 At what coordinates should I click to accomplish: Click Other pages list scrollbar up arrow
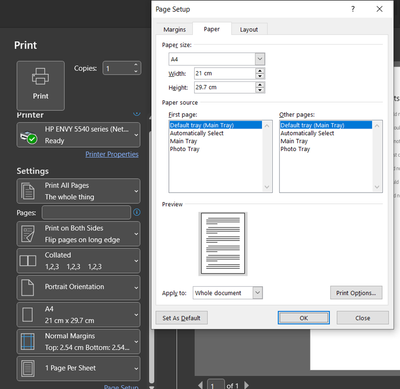coord(377,126)
